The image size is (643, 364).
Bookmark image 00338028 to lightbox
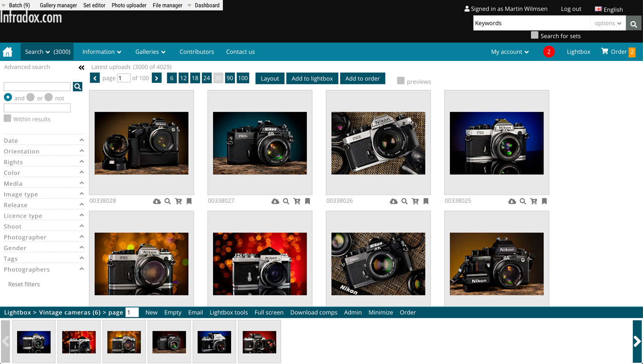(189, 201)
